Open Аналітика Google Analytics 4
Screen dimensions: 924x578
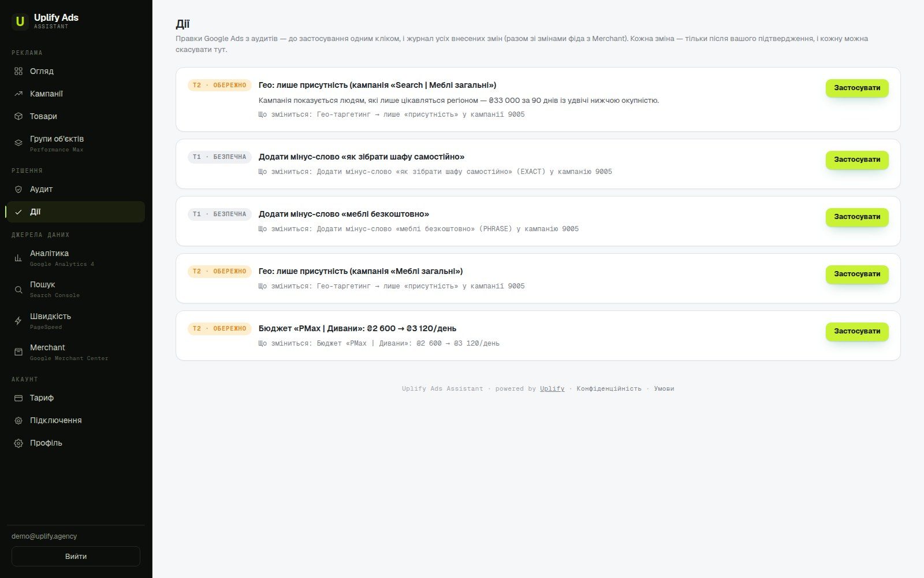pyautogui.click(x=76, y=258)
